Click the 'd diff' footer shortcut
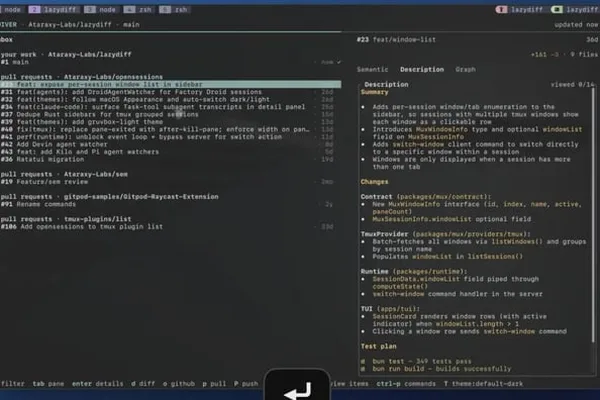The image size is (600, 400). coord(143,384)
